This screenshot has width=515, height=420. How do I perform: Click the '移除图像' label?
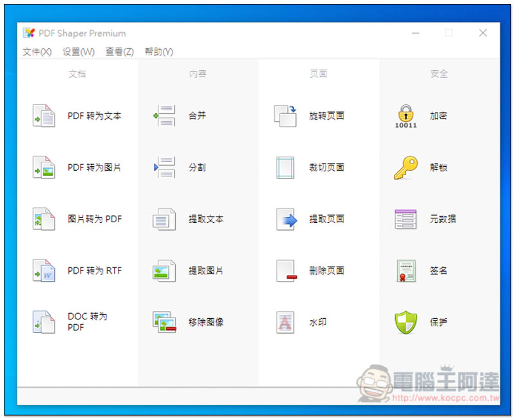pos(206,322)
